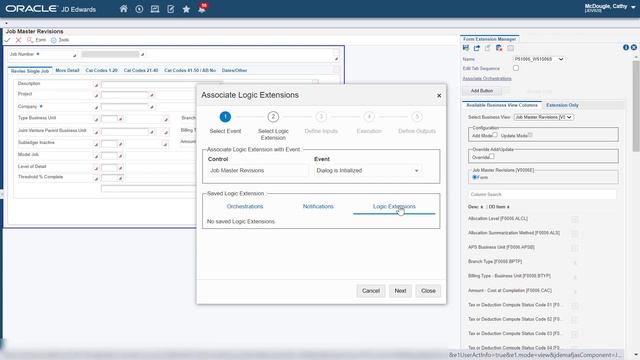Click the Form Extension Manager vertical scrollbar
640x360 pixels.
636,106
